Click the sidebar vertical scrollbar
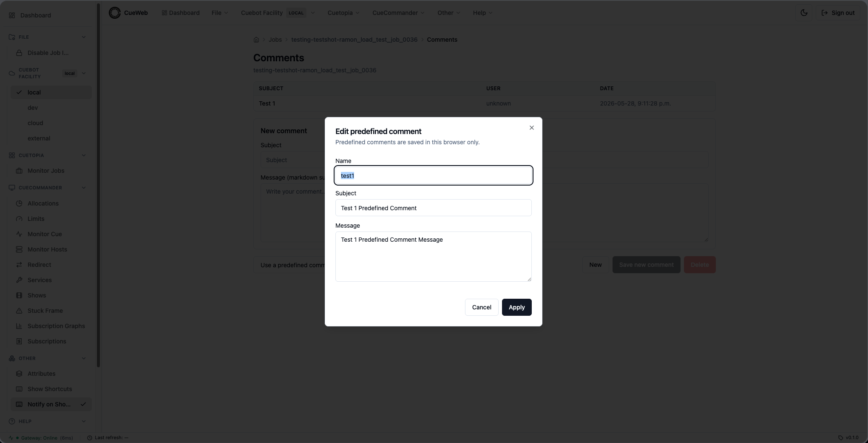 [x=98, y=185]
